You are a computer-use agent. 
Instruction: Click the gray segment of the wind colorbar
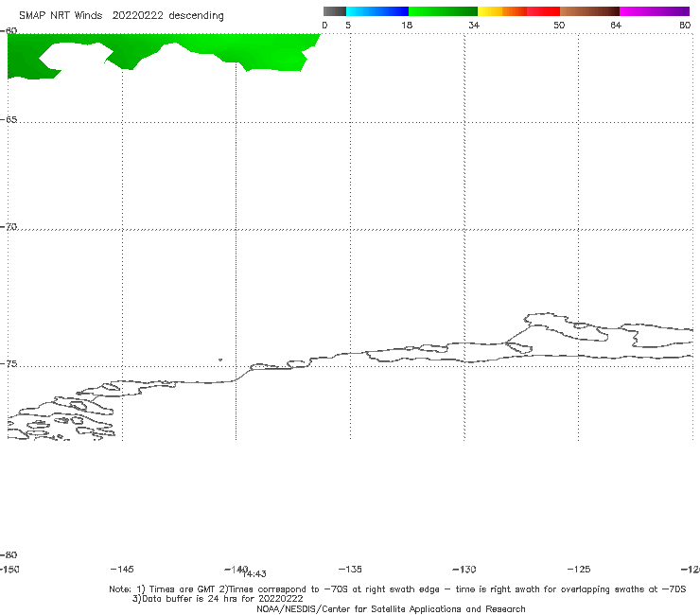334,11
